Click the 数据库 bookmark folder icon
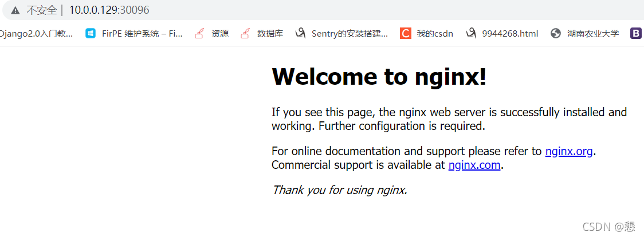Screen dimensions: 644x237 point(245,34)
